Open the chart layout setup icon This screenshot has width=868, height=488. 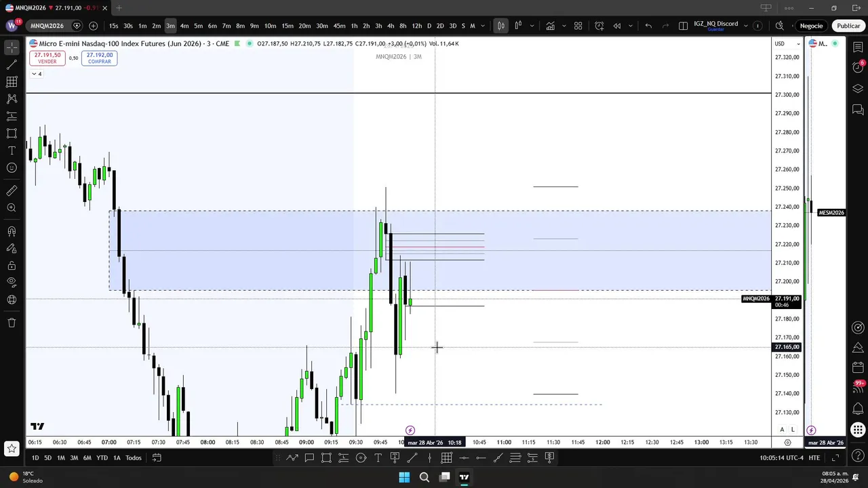click(x=683, y=26)
